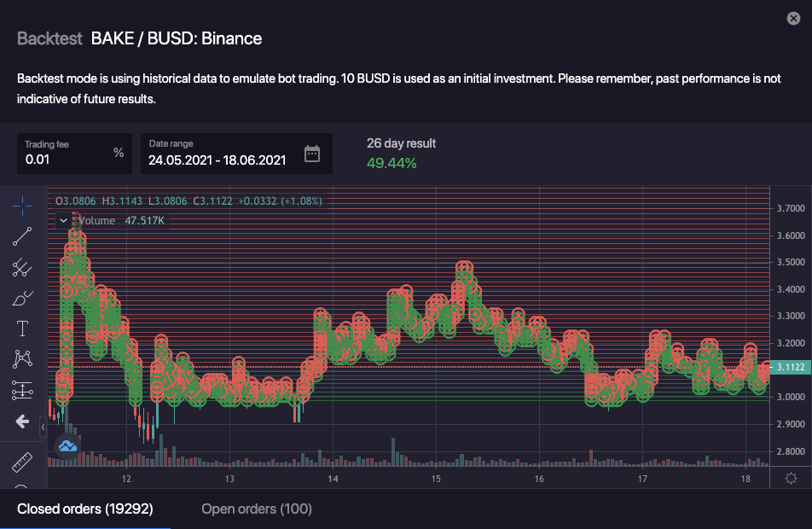812x529 pixels.
Task: Click the 49.44% backtest result value
Action: pos(391,163)
